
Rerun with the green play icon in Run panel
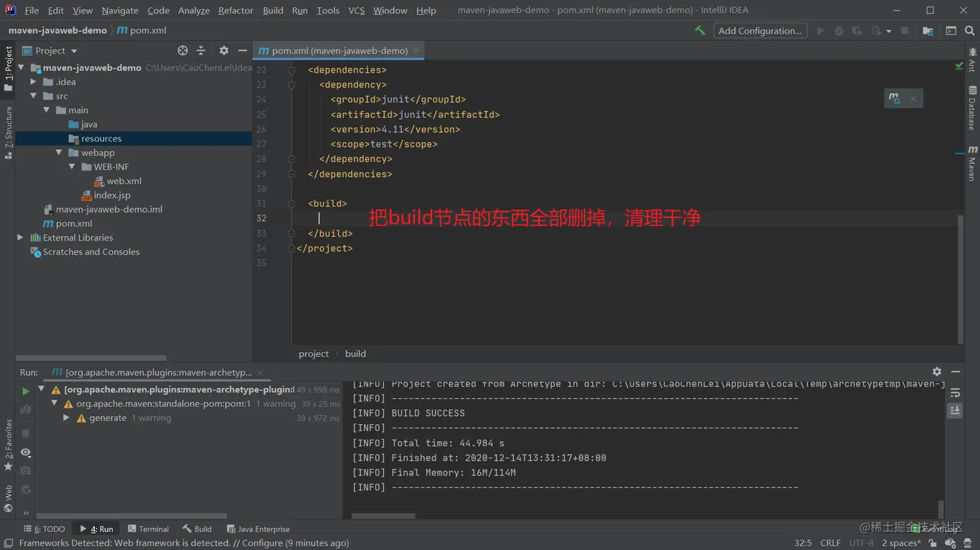click(25, 392)
